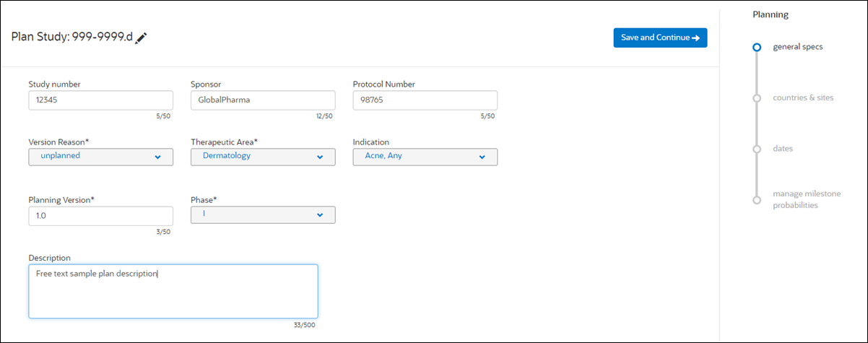Click inside the Description text area
The image size is (868, 343).
pos(173,291)
